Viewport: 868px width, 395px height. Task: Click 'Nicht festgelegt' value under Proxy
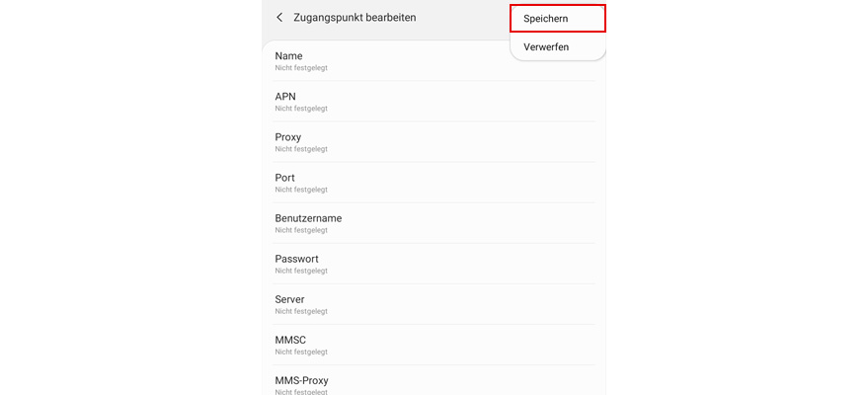[301, 149]
